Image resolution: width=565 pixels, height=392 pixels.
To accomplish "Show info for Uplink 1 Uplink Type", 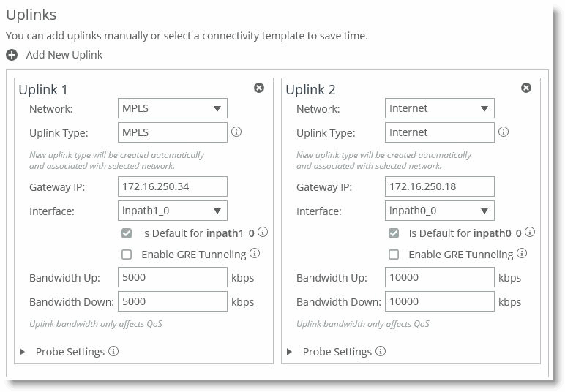I will [236, 132].
